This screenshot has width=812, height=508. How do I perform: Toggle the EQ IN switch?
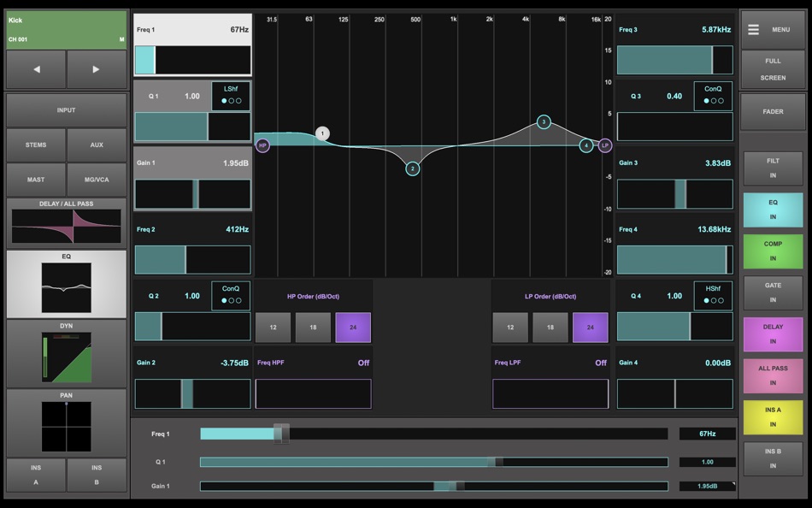click(x=772, y=208)
